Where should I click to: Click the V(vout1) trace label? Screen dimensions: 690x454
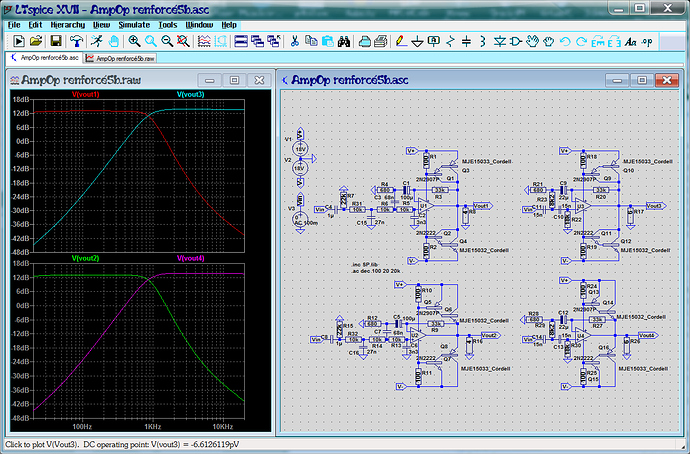click(x=86, y=94)
